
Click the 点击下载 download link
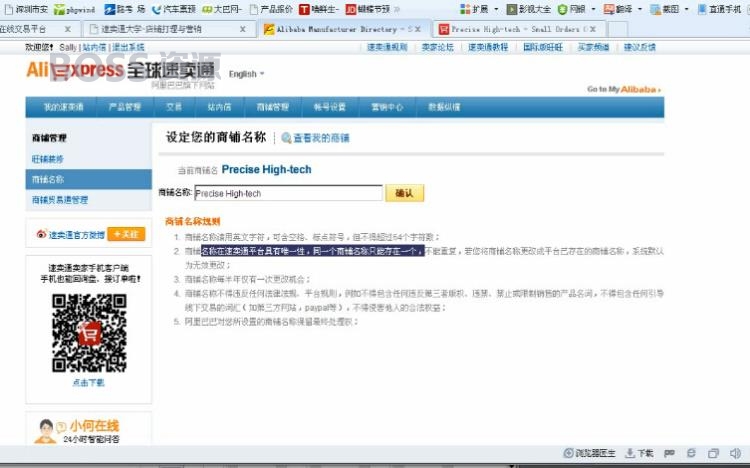[88, 383]
